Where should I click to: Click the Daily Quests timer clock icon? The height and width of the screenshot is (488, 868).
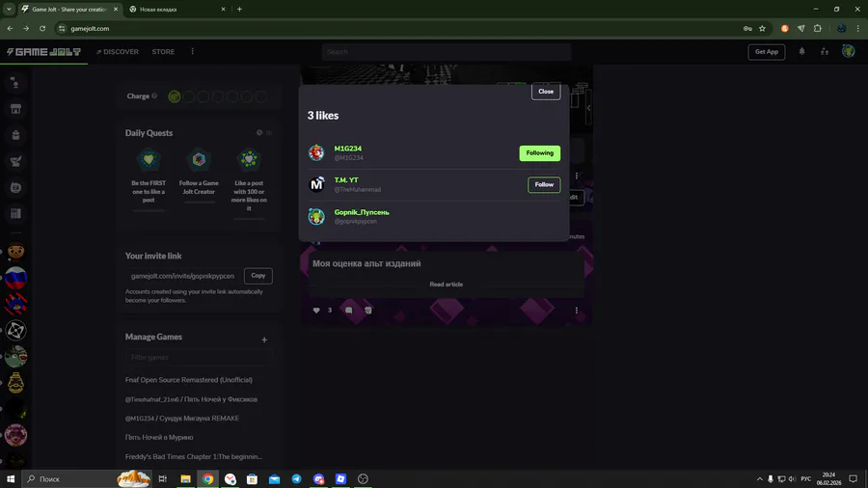click(x=259, y=133)
